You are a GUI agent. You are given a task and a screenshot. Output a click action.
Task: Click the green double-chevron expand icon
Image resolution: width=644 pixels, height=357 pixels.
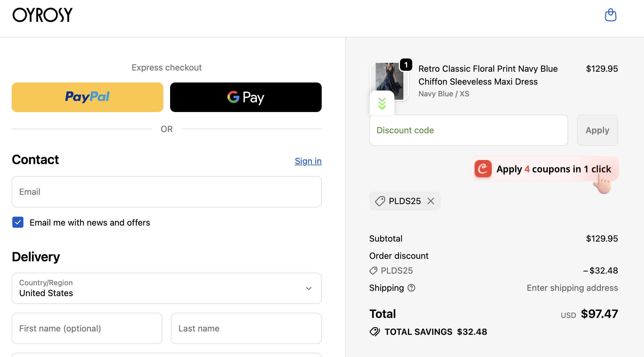(382, 104)
